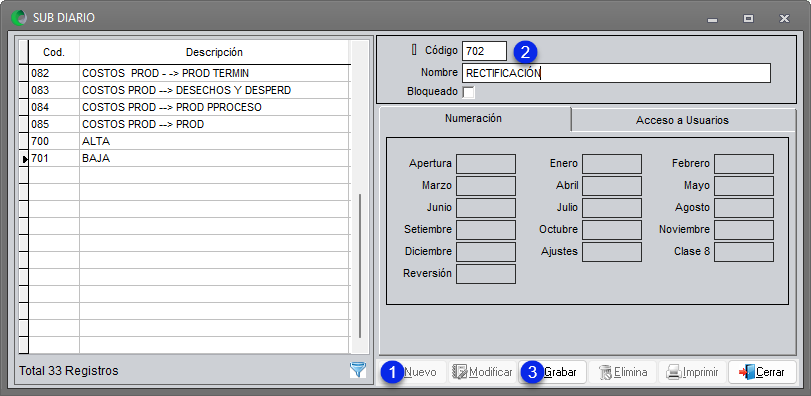The width and height of the screenshot is (811, 396).
Task: Click the Noviembre numbering field
Action: click(744, 230)
